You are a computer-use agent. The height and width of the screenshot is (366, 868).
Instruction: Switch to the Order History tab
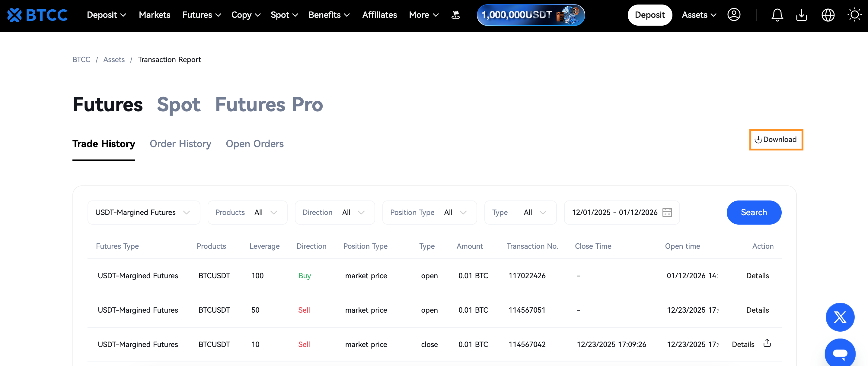coord(180,144)
